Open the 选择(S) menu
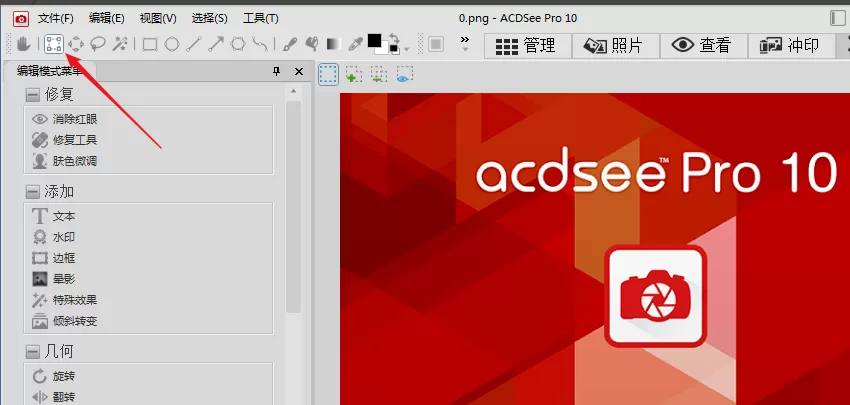Viewport: 850px width, 405px height. (209, 18)
